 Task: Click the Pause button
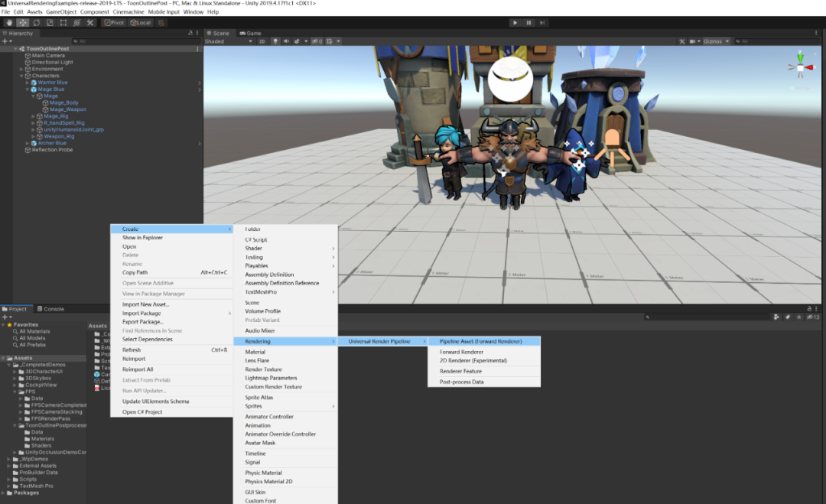coord(528,22)
